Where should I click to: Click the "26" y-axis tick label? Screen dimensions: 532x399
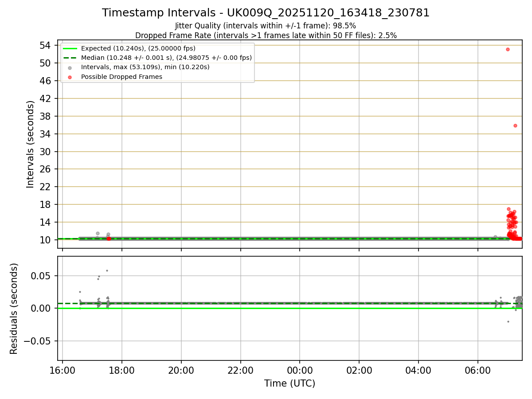coord(45,169)
